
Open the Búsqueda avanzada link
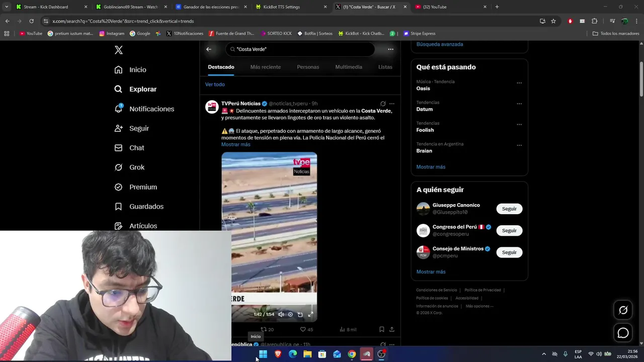(x=440, y=44)
